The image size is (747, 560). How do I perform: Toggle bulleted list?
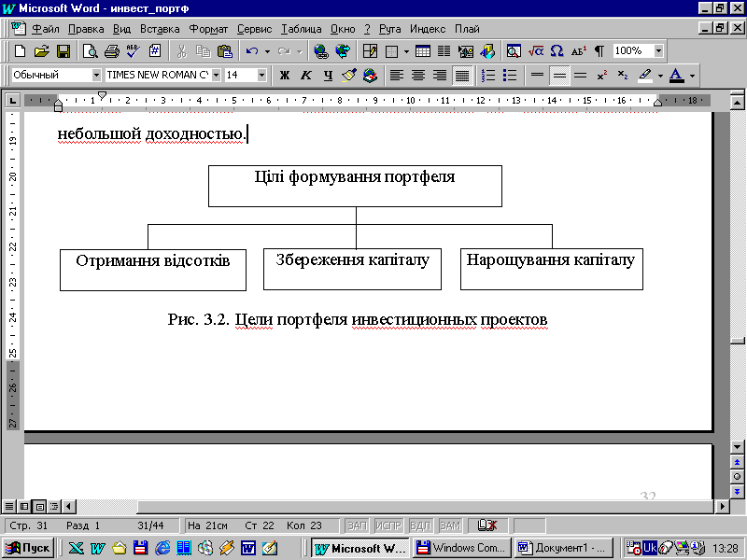(510, 76)
